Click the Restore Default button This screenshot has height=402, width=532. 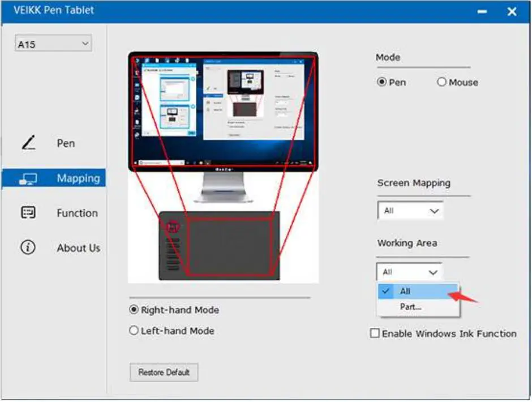click(x=164, y=372)
